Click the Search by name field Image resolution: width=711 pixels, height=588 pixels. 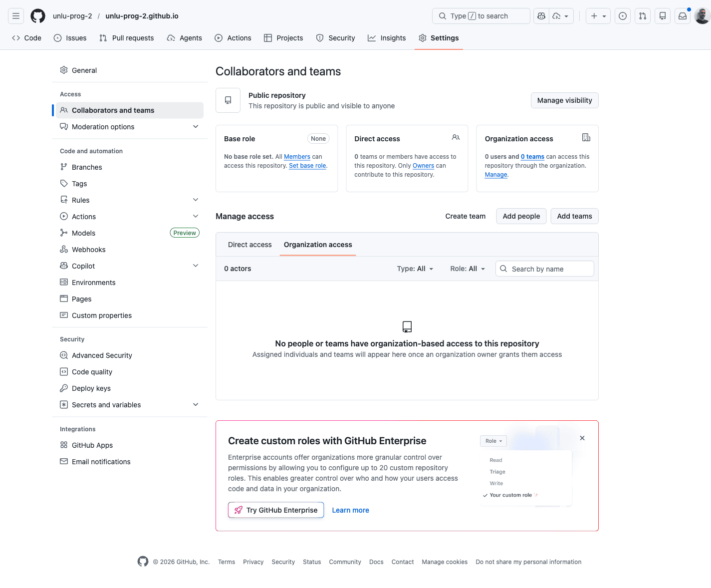point(544,269)
